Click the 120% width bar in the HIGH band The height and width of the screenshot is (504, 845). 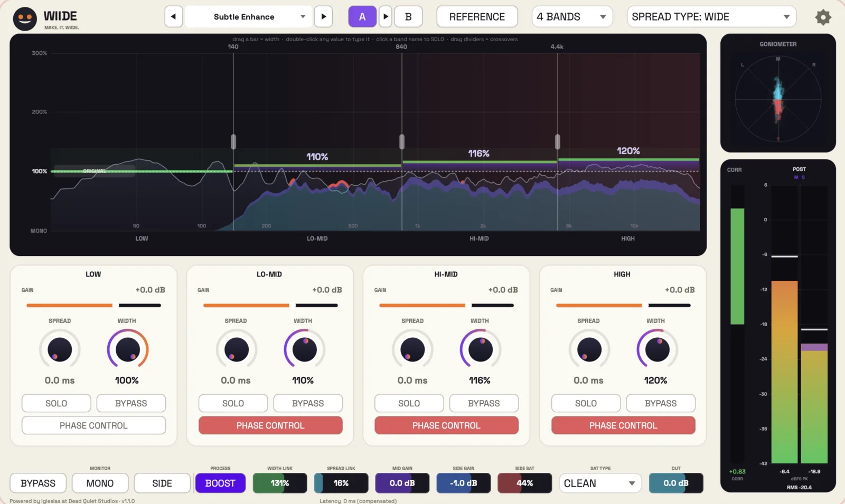pos(628,159)
